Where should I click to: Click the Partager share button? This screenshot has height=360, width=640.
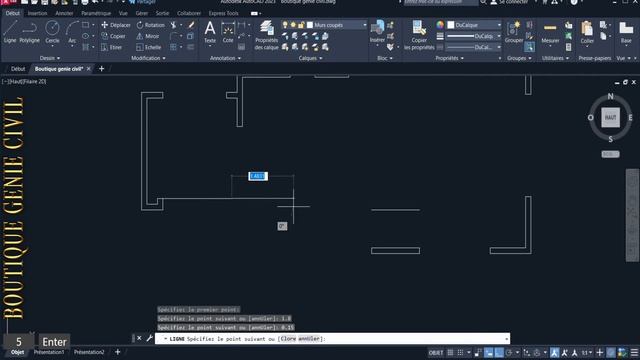point(143,2)
